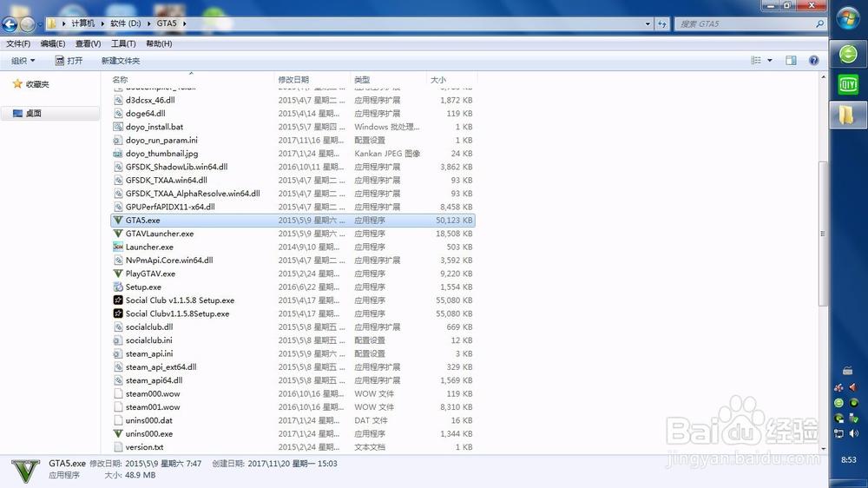Image resolution: width=868 pixels, height=488 pixels.
Task: Click the scrollbar up arrow
Action: 823,76
